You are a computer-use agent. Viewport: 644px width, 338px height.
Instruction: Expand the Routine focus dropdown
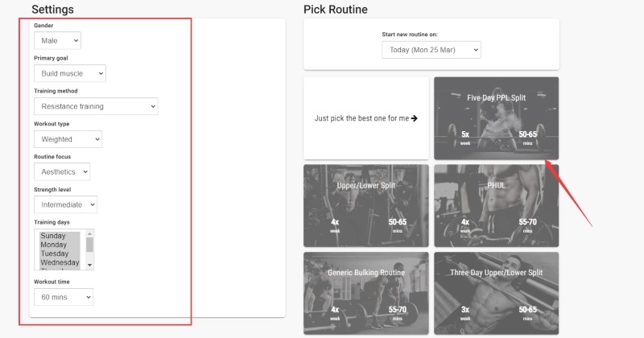pos(62,171)
